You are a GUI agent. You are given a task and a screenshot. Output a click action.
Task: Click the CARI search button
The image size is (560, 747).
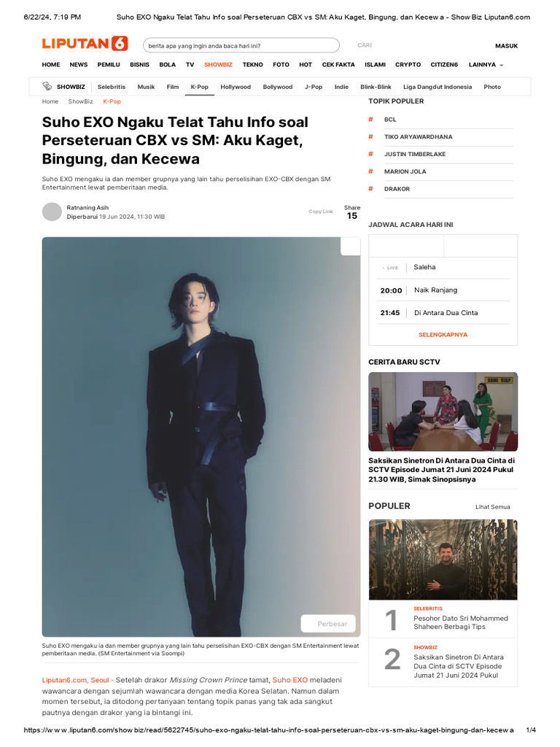point(365,45)
